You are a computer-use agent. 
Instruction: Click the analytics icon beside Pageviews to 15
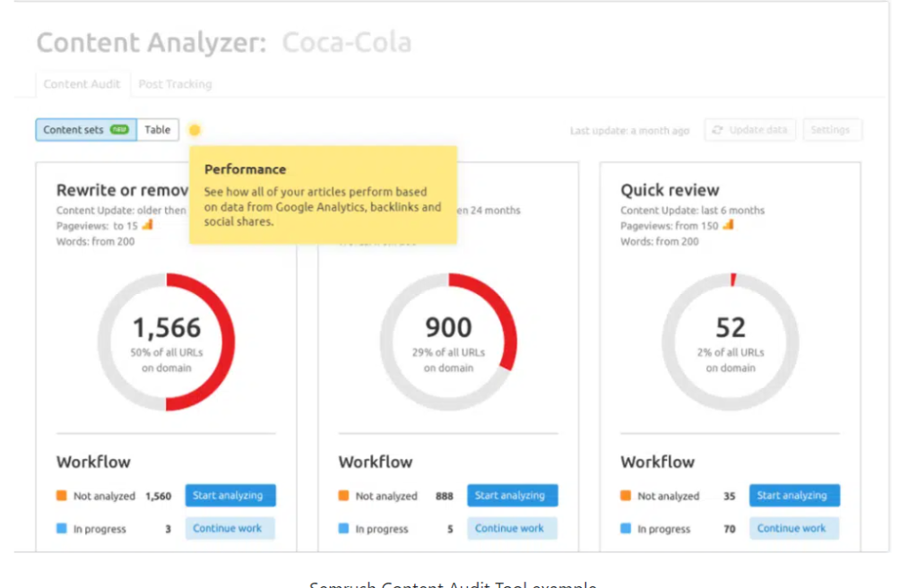(x=147, y=225)
